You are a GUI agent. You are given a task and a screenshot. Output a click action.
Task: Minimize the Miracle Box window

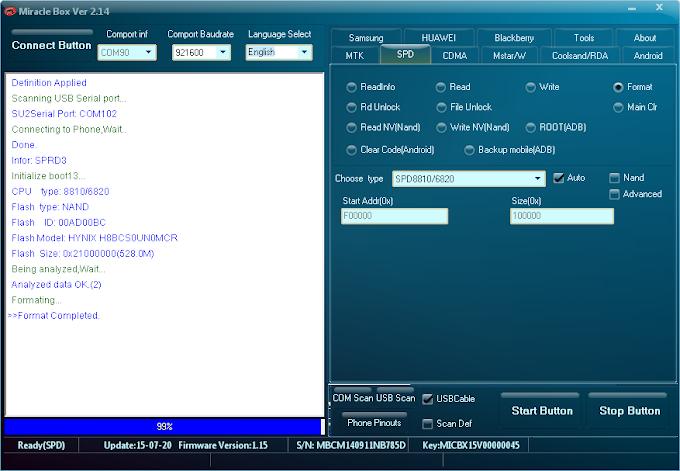pos(632,8)
